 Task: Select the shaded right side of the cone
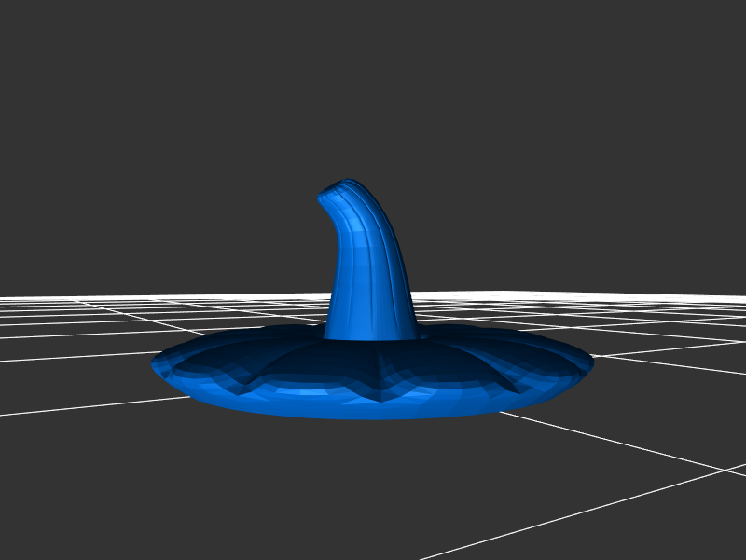(x=399, y=280)
